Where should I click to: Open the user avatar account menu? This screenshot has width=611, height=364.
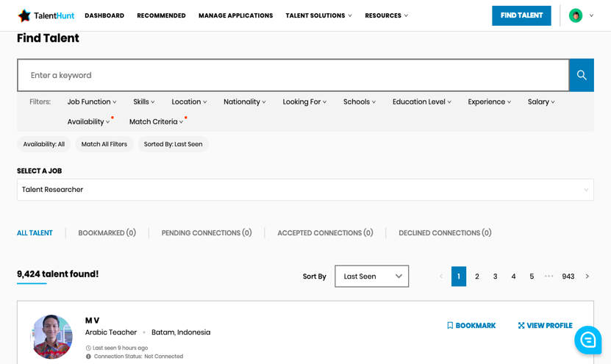581,15
